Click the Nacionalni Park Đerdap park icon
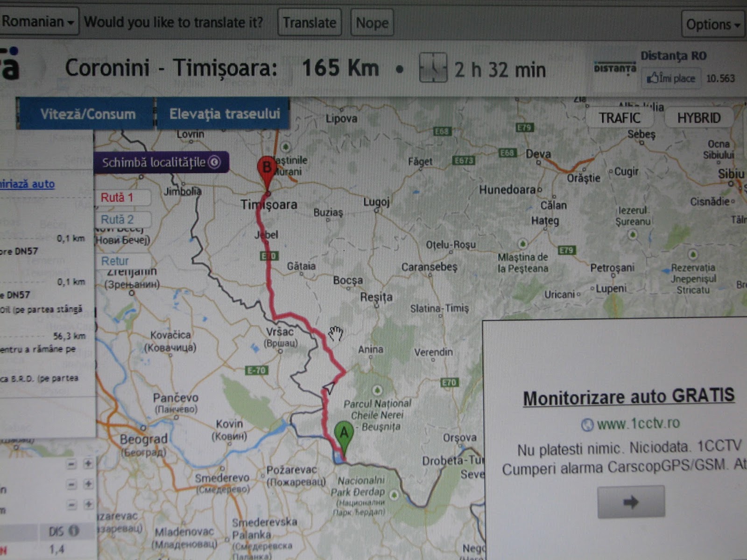Image resolution: width=747 pixels, height=560 pixels. [395, 494]
